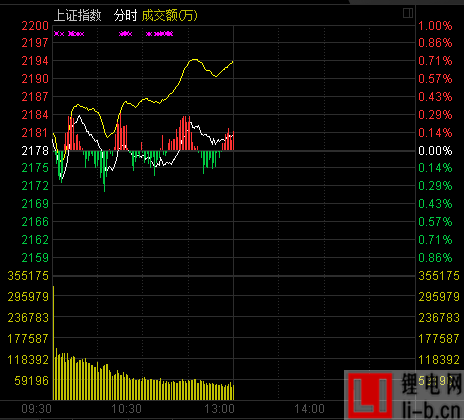Click the 成交额(万) turnover indicator label
Viewport: 464px width, 420px height.
(170, 15)
